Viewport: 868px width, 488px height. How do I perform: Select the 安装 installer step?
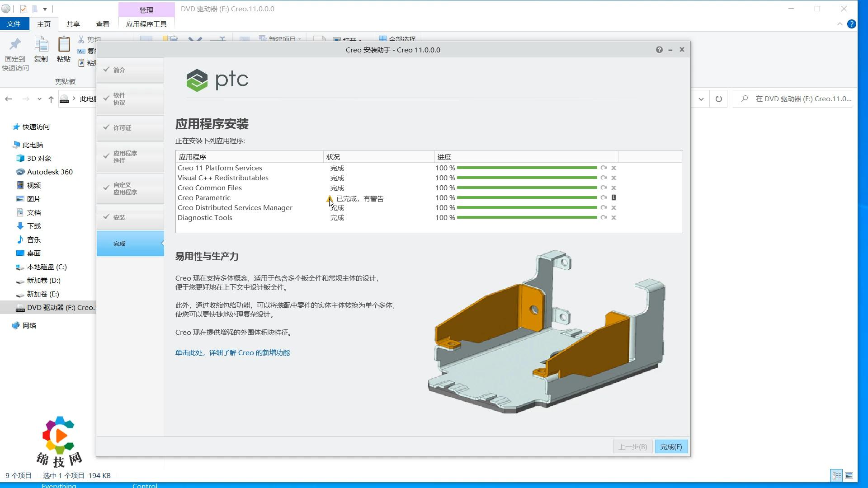click(130, 217)
